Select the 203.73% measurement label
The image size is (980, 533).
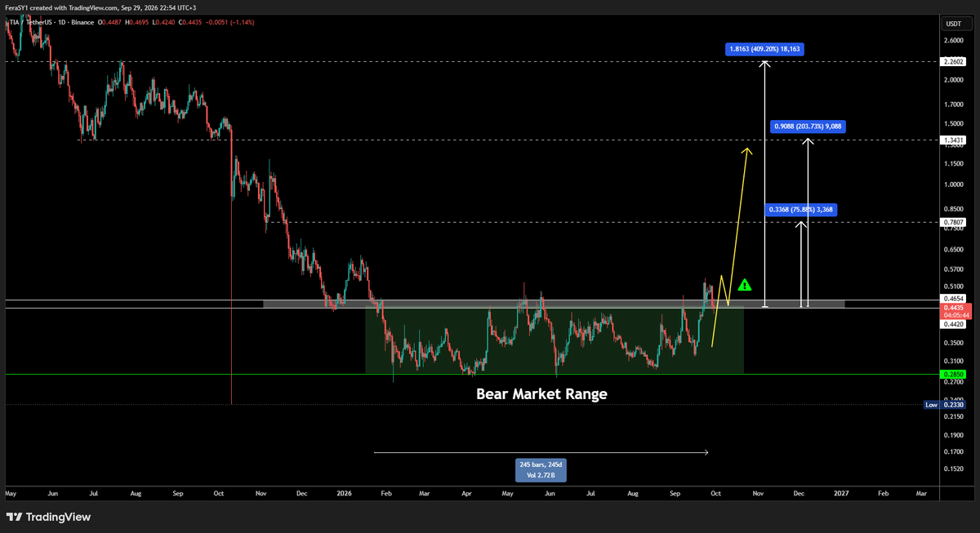click(808, 127)
